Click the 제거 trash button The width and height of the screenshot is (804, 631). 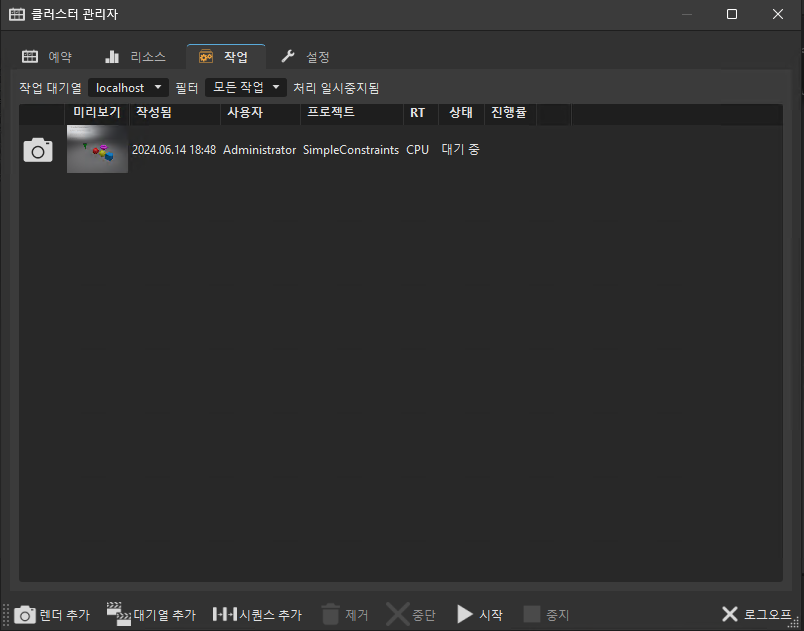[x=345, y=614]
